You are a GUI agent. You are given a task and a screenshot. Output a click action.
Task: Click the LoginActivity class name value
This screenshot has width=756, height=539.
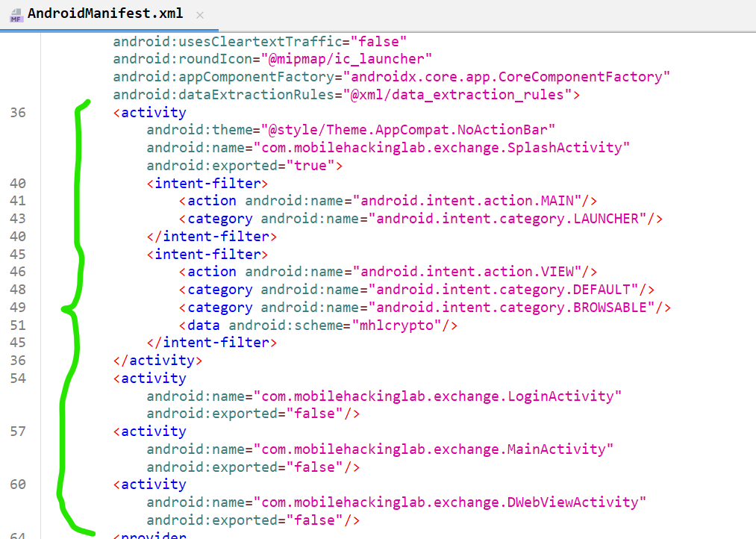pos(437,396)
